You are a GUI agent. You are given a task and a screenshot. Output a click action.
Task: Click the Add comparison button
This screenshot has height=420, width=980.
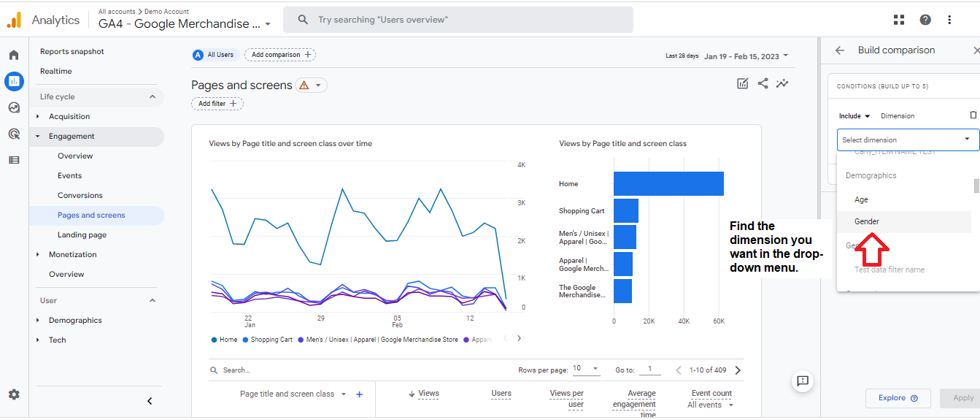[x=280, y=55]
